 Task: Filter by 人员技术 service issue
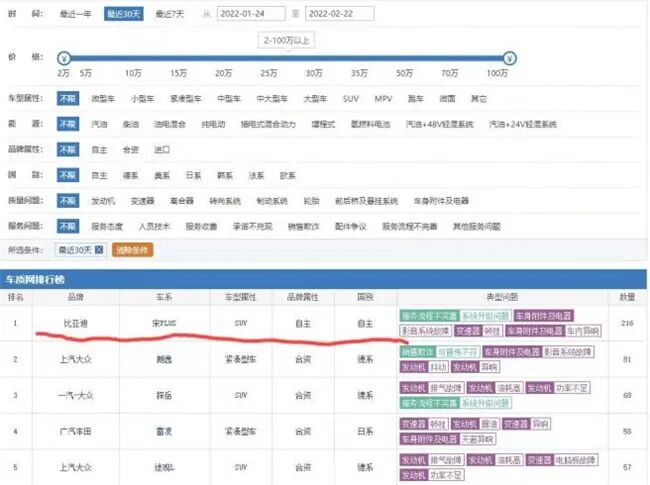pos(154,226)
